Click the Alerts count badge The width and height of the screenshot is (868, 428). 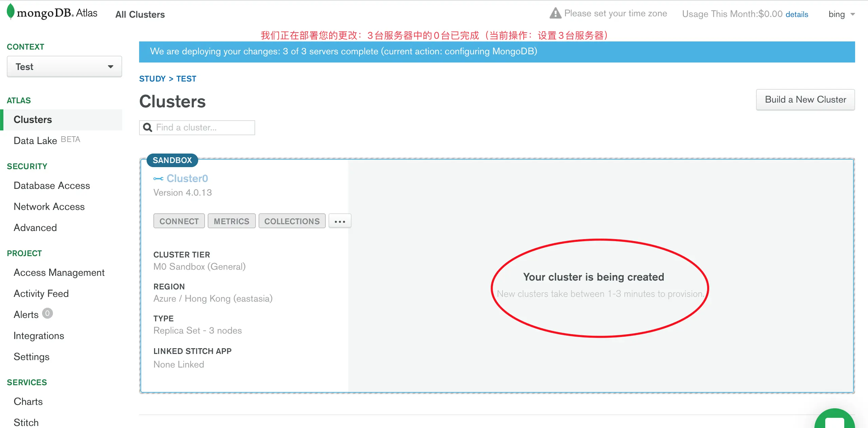click(x=48, y=313)
